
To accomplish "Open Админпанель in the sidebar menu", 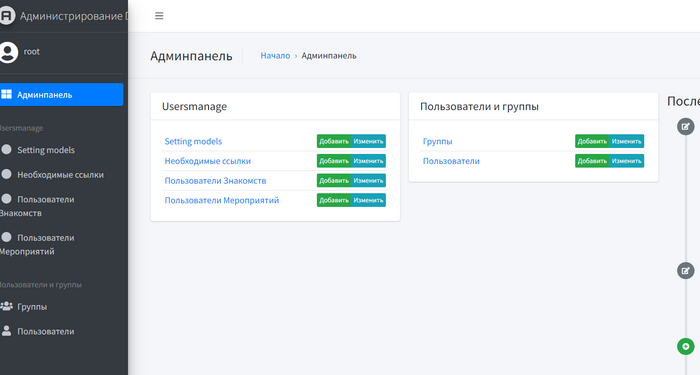I will click(62, 95).
